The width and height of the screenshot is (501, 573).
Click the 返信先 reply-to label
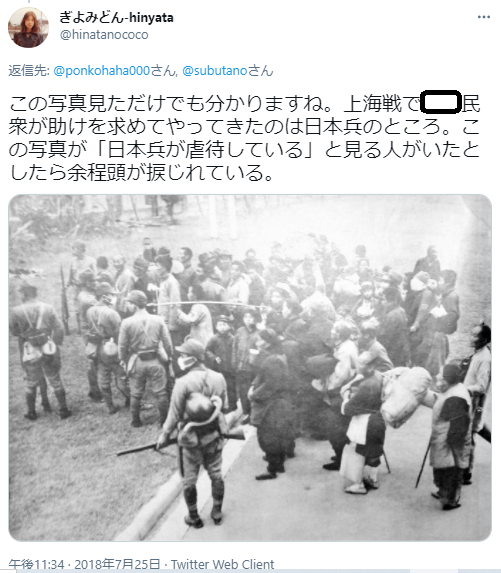point(29,71)
